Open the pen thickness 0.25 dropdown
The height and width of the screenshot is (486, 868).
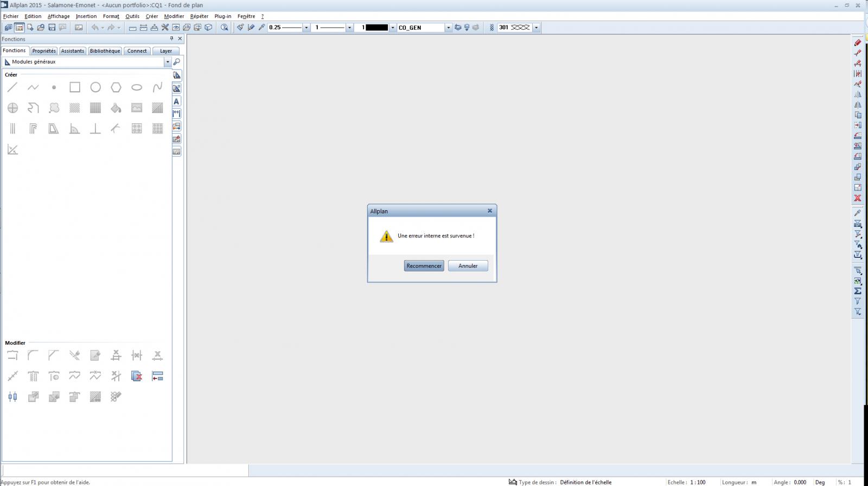(x=306, y=27)
